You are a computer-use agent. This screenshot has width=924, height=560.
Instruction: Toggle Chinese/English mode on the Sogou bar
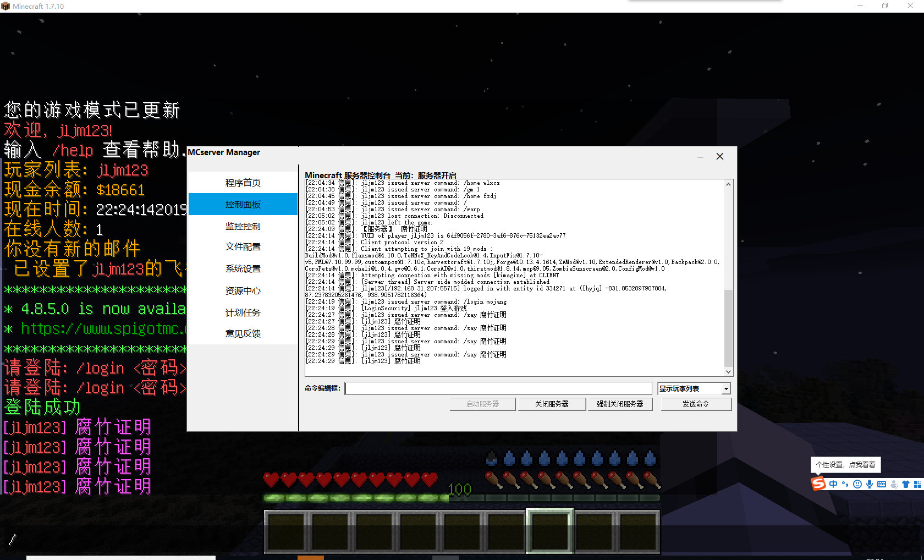pyautogui.click(x=833, y=484)
